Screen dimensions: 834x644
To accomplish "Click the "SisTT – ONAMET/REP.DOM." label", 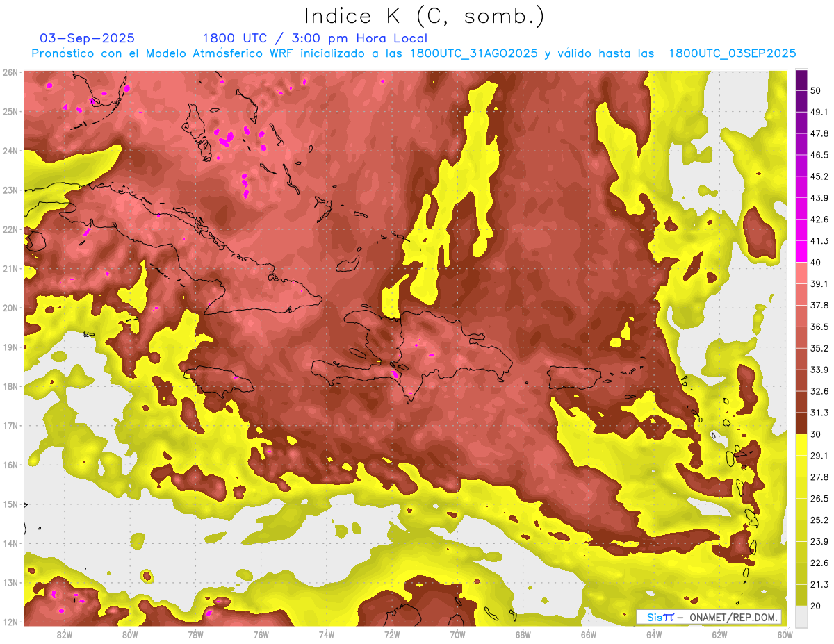I will pos(708,617).
